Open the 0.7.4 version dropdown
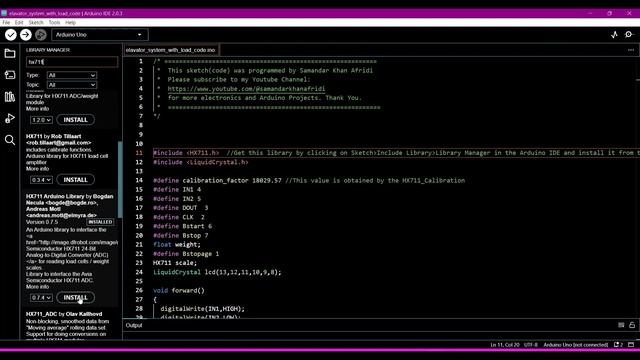Image resolution: width=640 pixels, height=360 pixels. pos(41,298)
